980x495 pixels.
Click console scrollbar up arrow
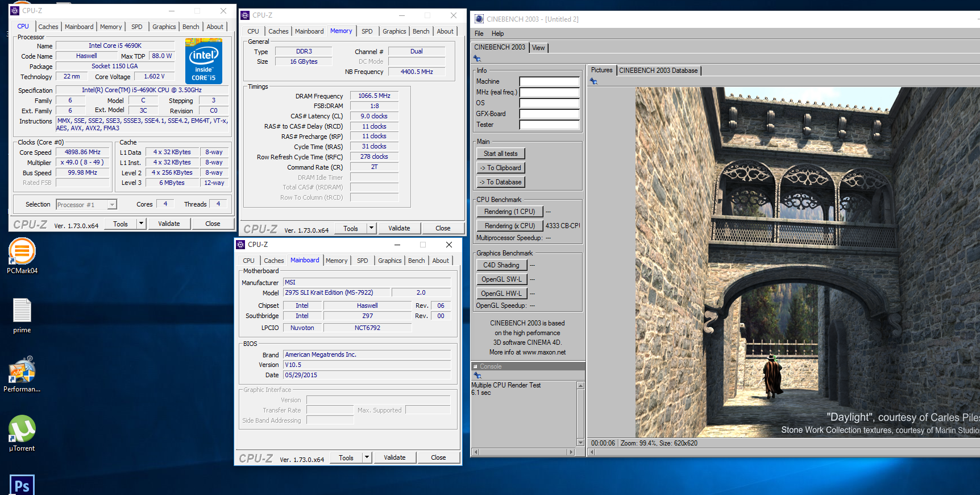pyautogui.click(x=580, y=386)
